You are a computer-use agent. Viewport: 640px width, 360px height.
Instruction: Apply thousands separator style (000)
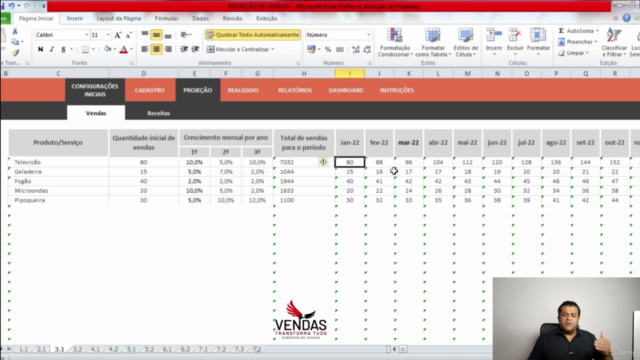tap(339, 49)
